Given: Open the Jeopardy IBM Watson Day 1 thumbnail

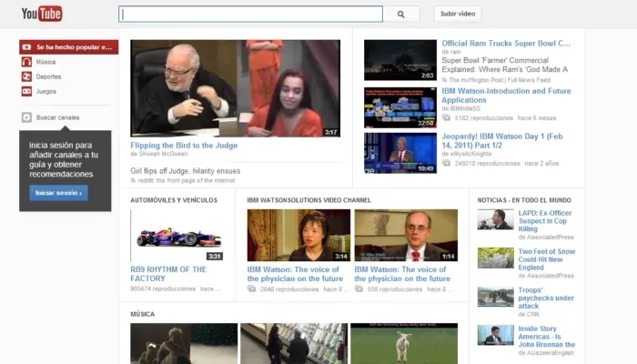Looking at the screenshot, I should 400,153.
